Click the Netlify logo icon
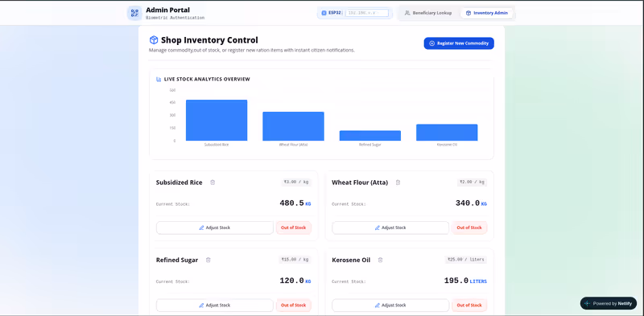 tap(587, 304)
